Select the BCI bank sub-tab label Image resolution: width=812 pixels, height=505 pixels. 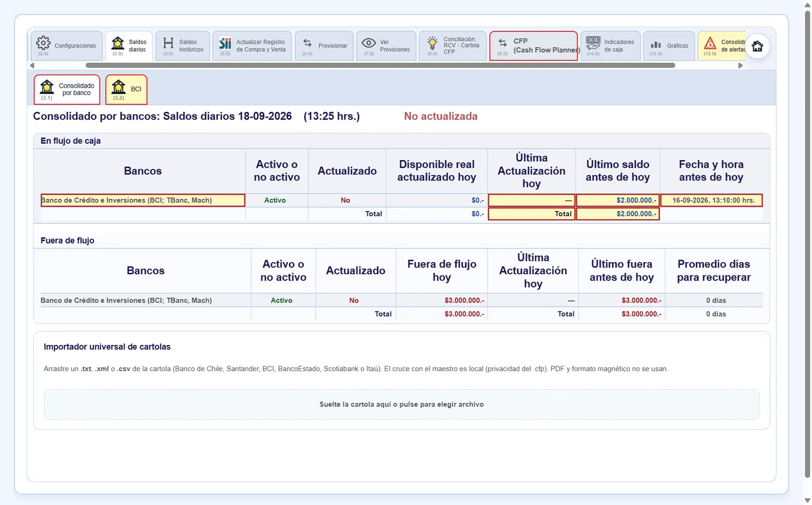pos(136,89)
